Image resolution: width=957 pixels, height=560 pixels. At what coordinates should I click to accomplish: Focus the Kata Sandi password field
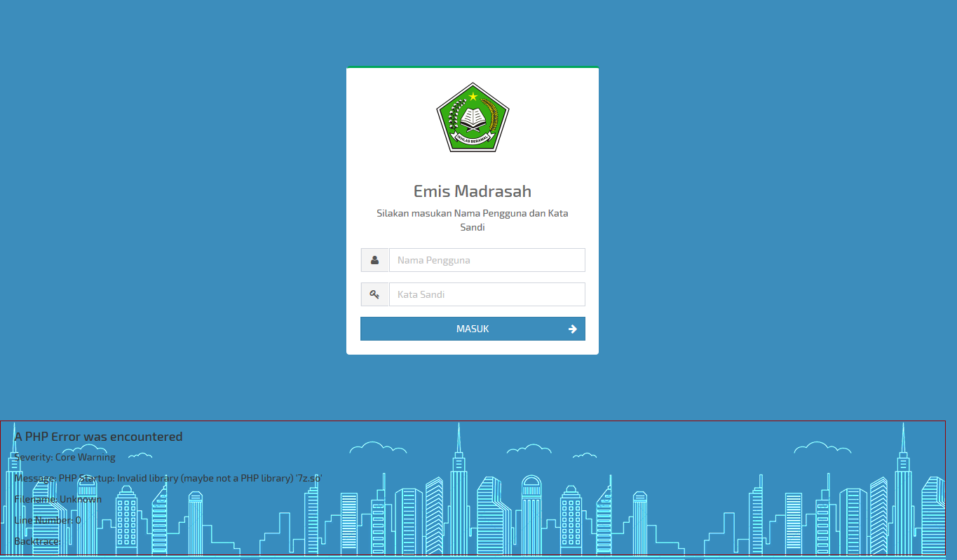pyautogui.click(x=487, y=294)
